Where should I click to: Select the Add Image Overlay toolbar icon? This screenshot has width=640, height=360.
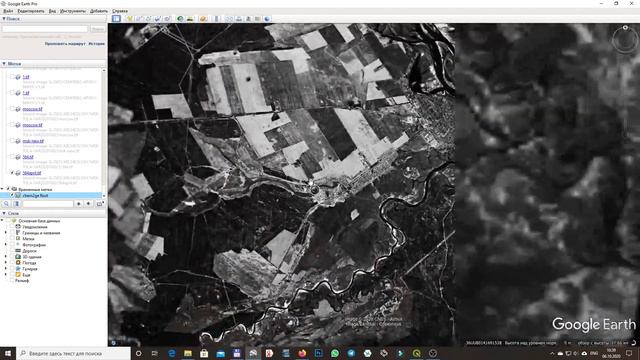[158, 18]
